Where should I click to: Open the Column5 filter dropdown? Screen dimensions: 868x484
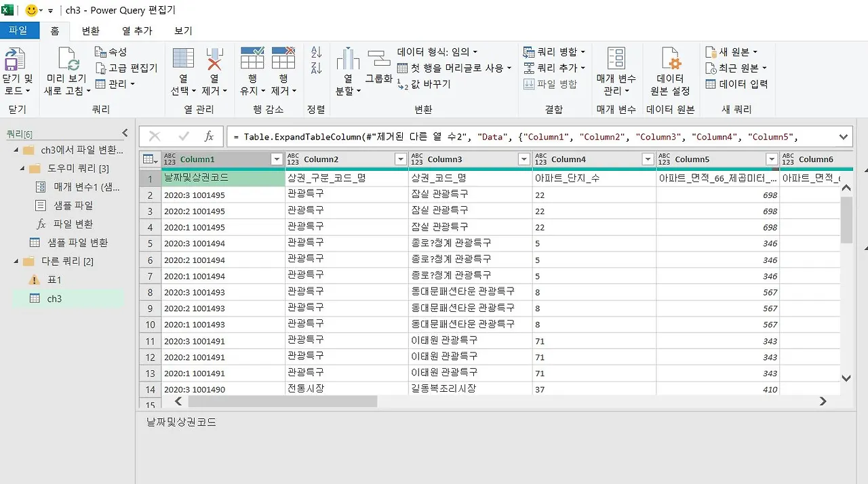click(771, 159)
